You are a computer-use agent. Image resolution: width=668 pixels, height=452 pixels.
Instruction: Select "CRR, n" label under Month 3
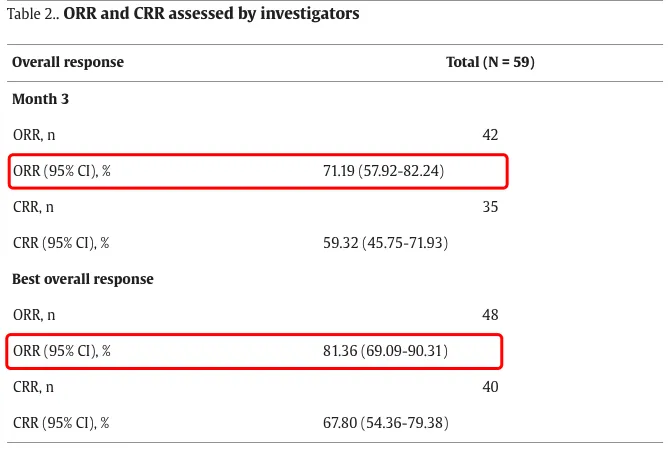33,207
